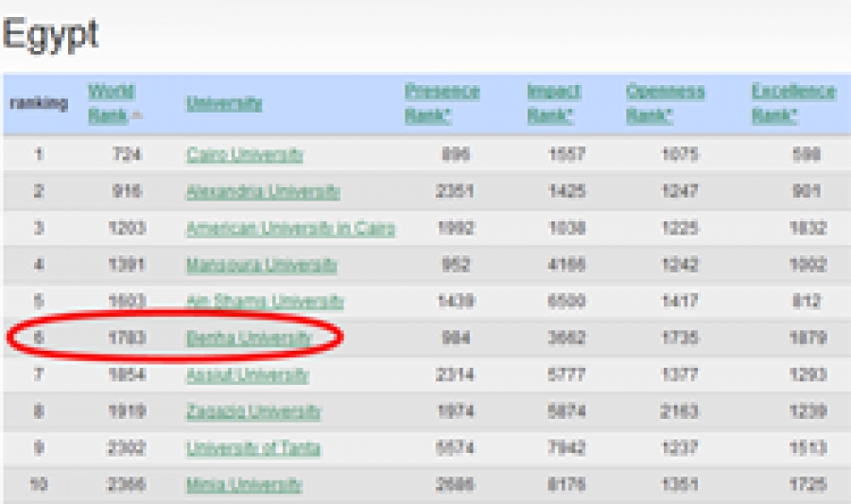Click excellence rank 1513 in Tanta row
Image resolution: width=851 pixels, height=504 pixels.
point(808,448)
